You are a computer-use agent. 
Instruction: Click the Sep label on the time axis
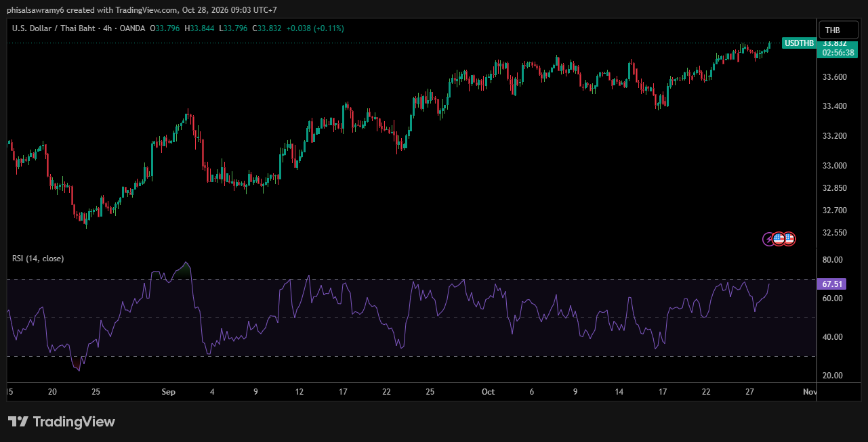coord(169,392)
